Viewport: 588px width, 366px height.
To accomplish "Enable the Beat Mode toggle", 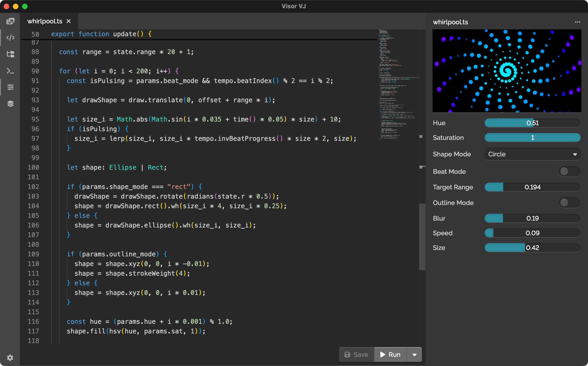I will [569, 171].
